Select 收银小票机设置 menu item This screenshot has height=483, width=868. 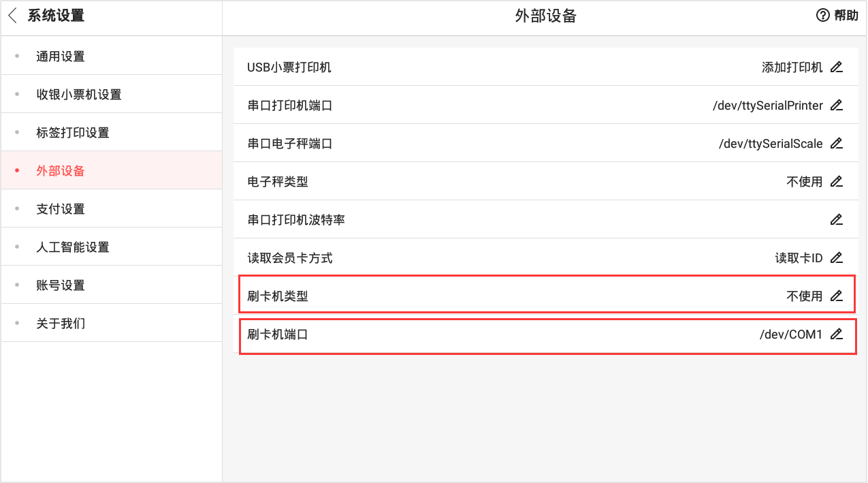79,95
